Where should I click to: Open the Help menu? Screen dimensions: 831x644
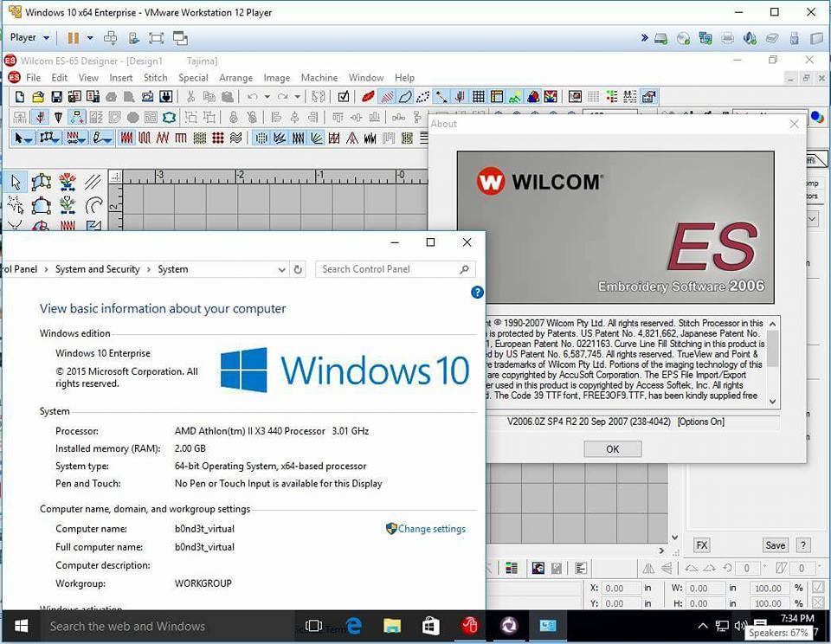404,77
